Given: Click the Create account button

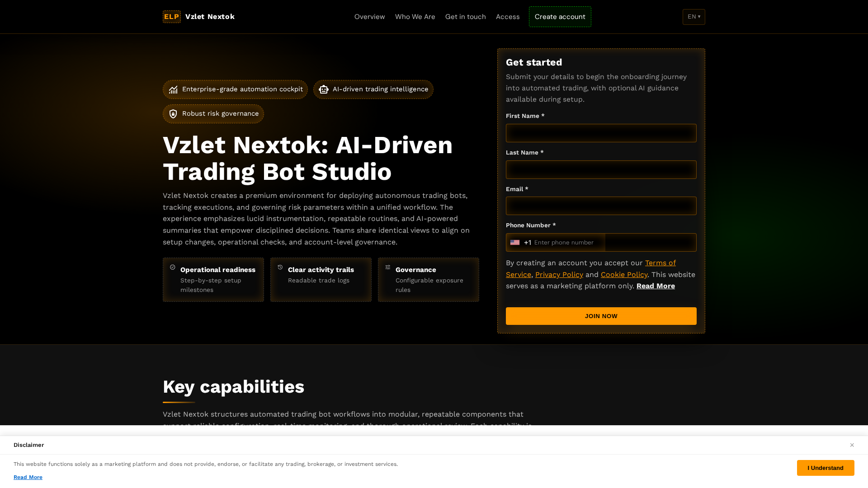Looking at the screenshot, I should click(x=560, y=17).
